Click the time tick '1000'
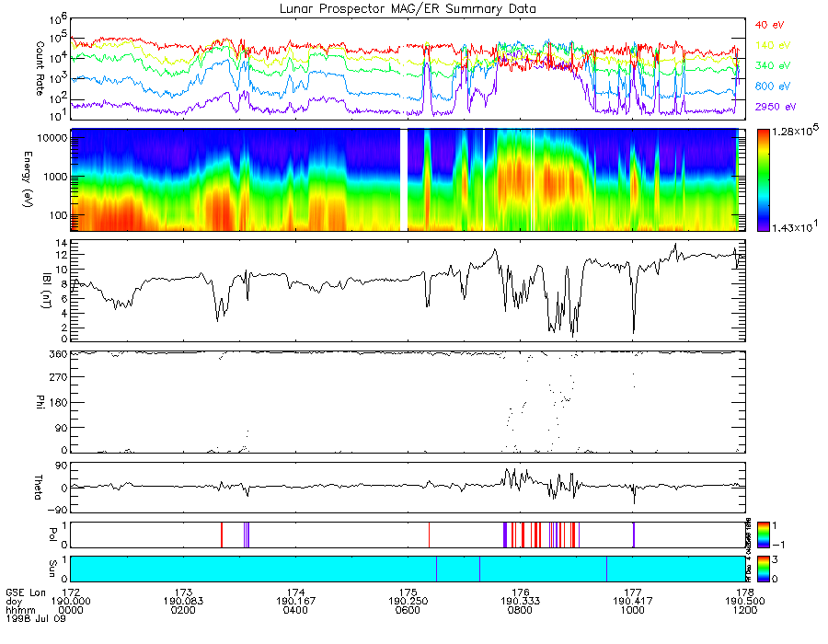The height and width of the screenshot is (644, 828). click(x=633, y=610)
